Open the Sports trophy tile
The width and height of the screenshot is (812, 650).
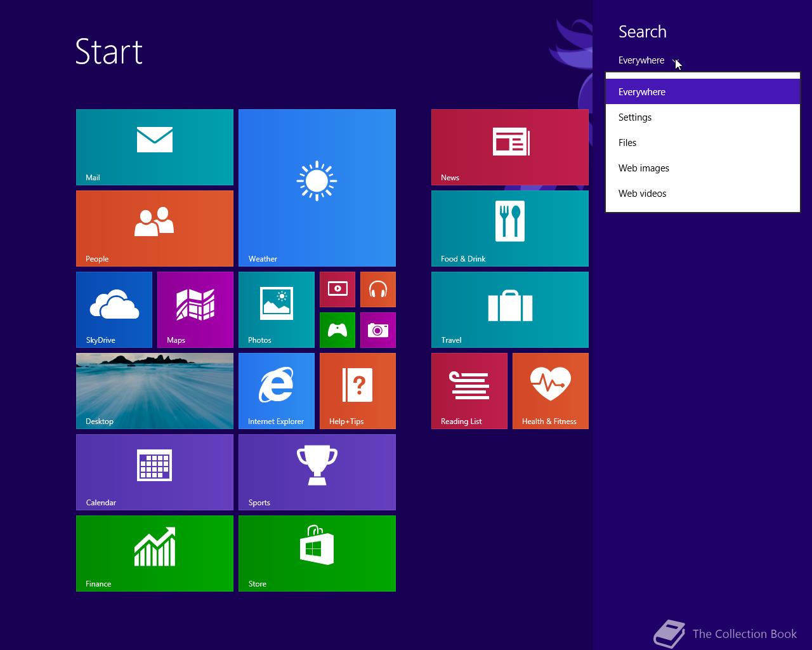point(317,472)
